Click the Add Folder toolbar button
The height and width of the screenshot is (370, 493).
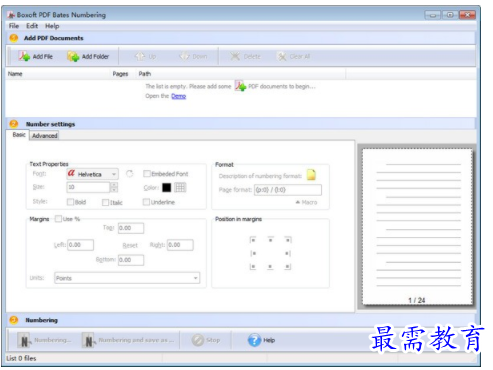point(88,56)
